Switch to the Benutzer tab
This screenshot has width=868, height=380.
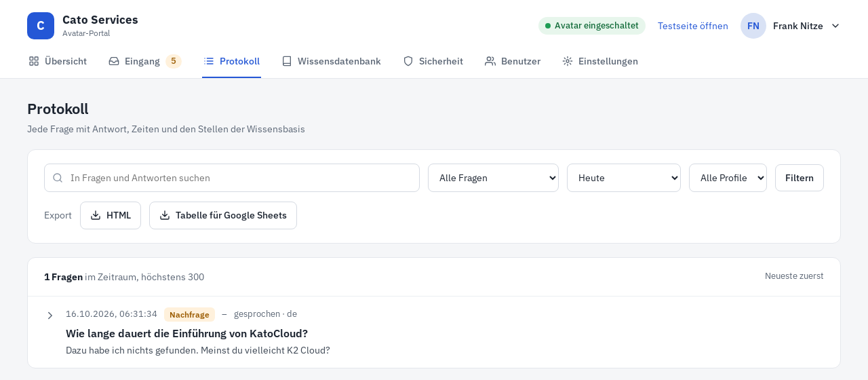(x=513, y=61)
